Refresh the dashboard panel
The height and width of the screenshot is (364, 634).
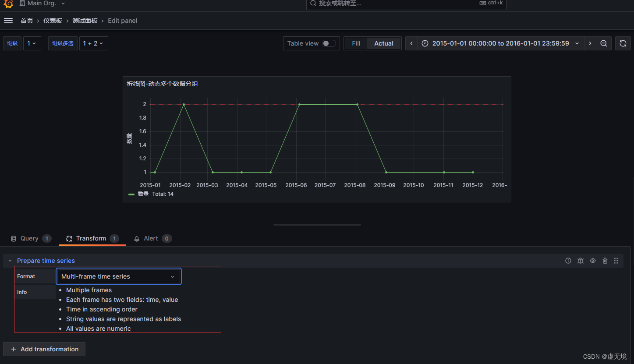pos(623,43)
